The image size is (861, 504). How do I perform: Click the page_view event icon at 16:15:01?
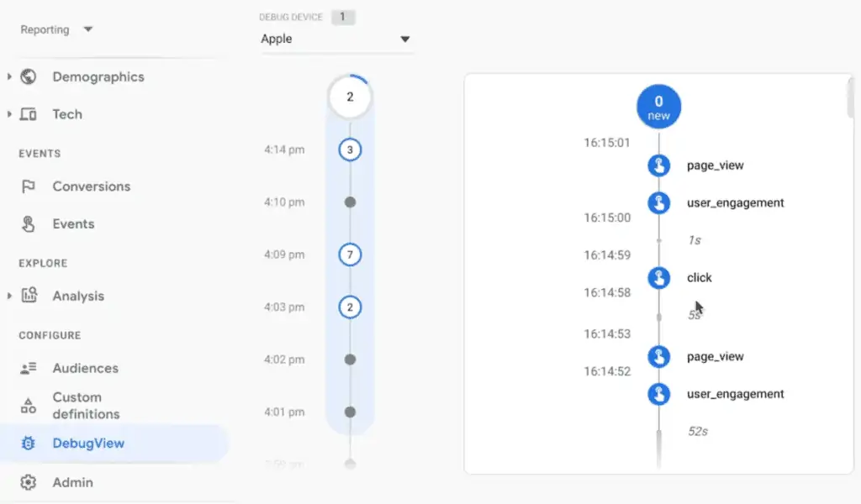pos(658,165)
